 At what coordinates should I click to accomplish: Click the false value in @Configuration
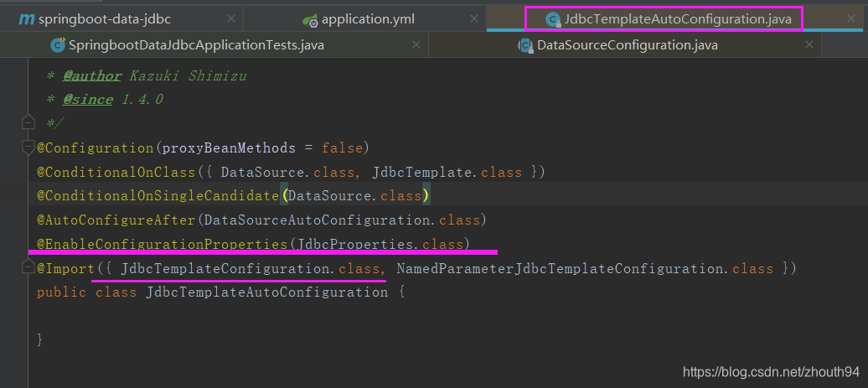[342, 148]
